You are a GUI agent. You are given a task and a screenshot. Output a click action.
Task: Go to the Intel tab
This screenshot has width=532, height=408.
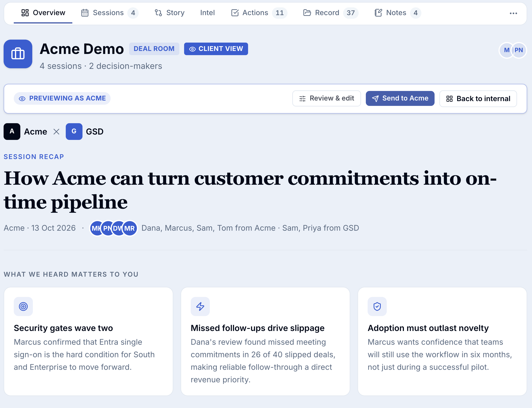pyautogui.click(x=207, y=13)
